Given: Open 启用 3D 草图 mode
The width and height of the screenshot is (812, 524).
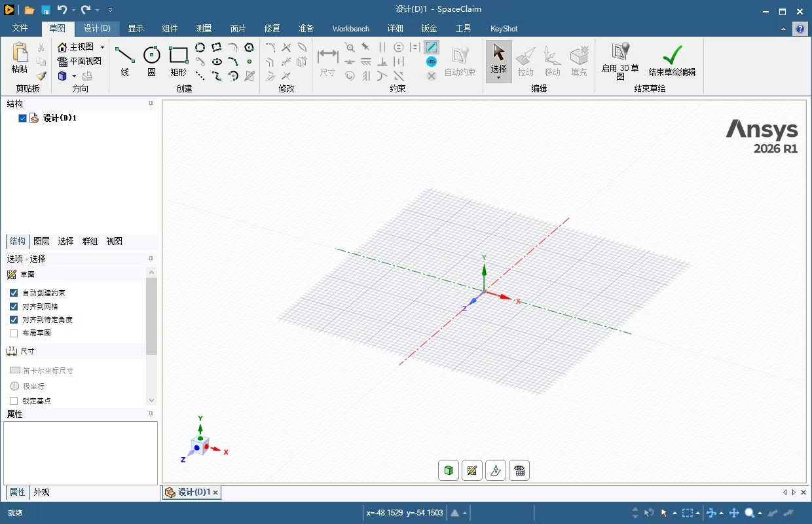Looking at the screenshot, I should click(618, 58).
